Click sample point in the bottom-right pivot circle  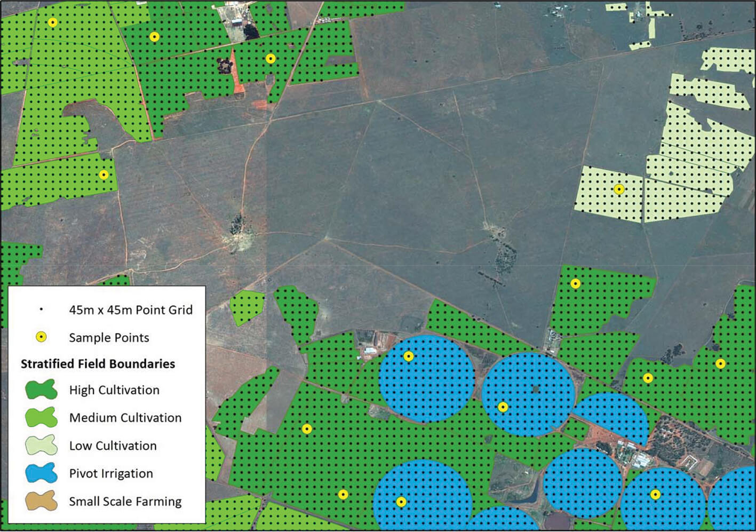coord(655,495)
